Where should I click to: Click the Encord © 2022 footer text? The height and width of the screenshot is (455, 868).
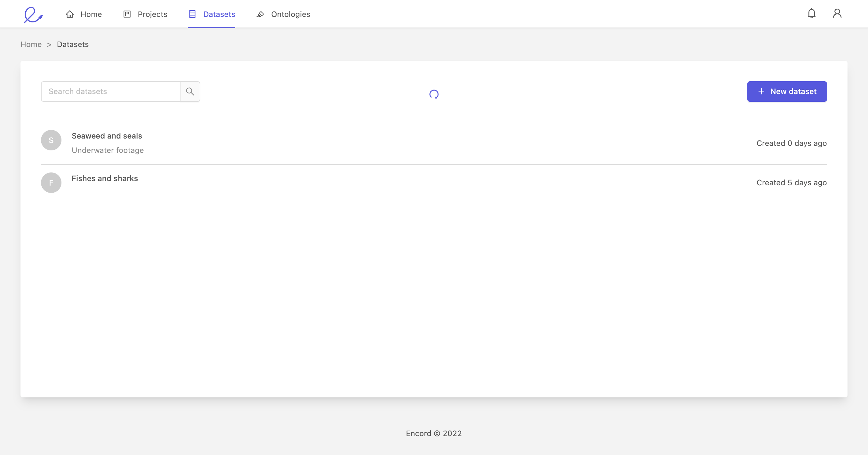click(434, 434)
